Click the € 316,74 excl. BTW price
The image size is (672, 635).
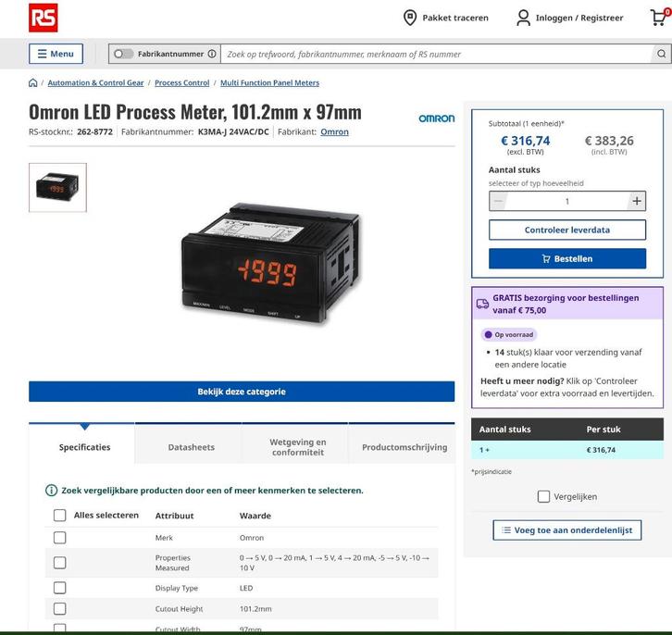coord(526,141)
